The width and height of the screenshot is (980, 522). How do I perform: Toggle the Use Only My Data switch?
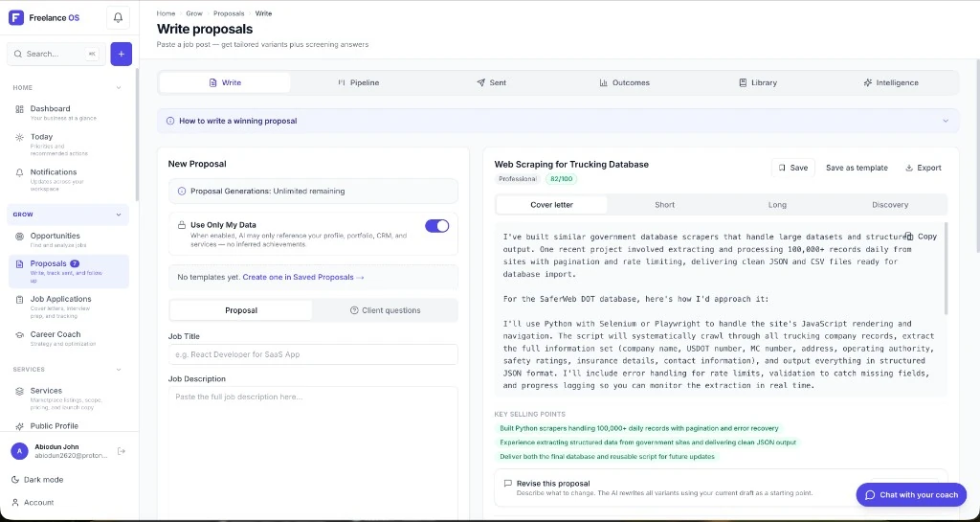pos(436,226)
